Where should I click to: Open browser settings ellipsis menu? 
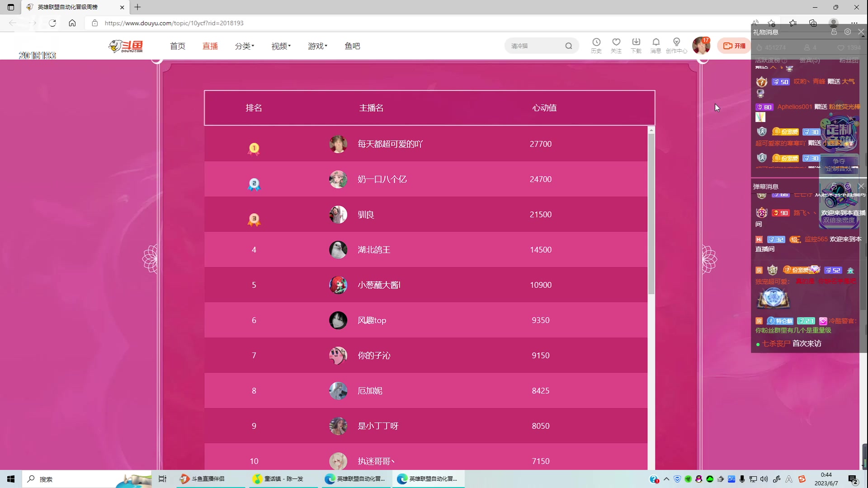click(x=854, y=23)
